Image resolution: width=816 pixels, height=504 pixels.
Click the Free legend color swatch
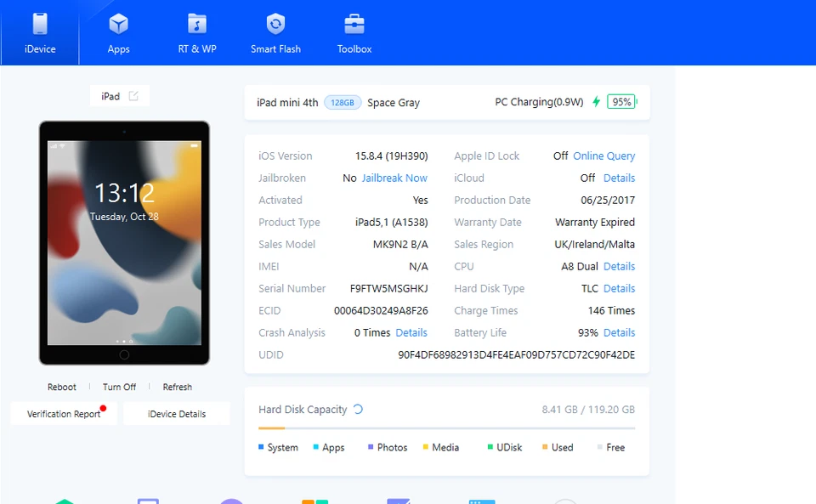tap(599, 447)
